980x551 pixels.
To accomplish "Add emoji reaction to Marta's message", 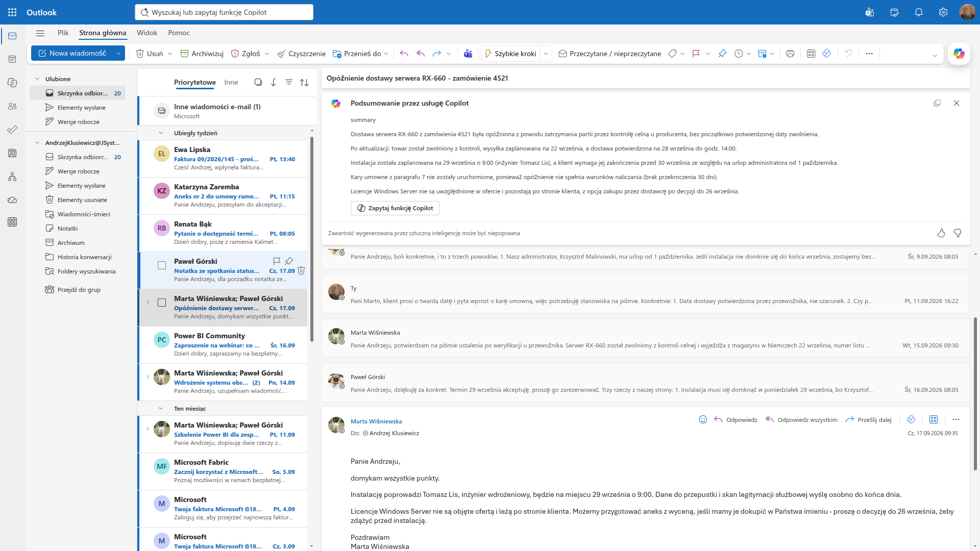I will (x=703, y=419).
